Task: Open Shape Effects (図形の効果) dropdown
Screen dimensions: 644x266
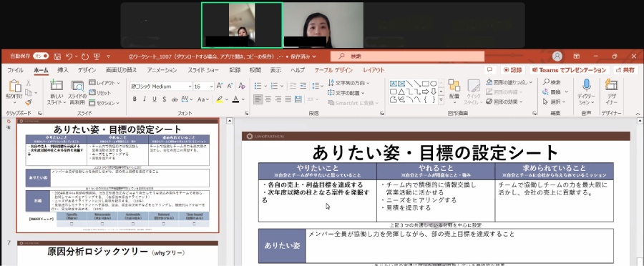Action: tap(504, 102)
